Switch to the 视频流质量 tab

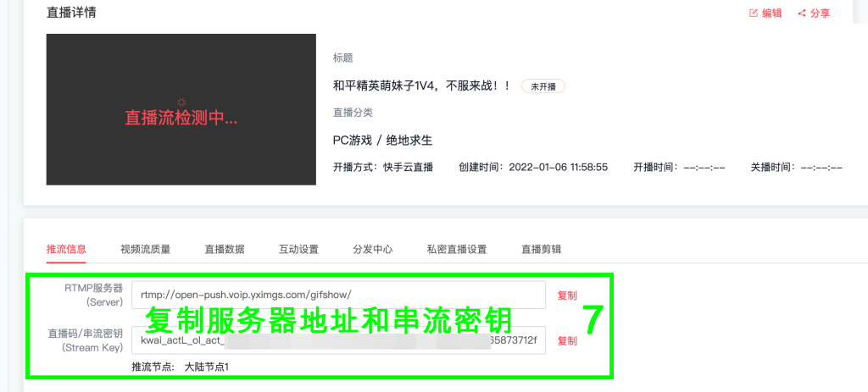click(x=146, y=249)
